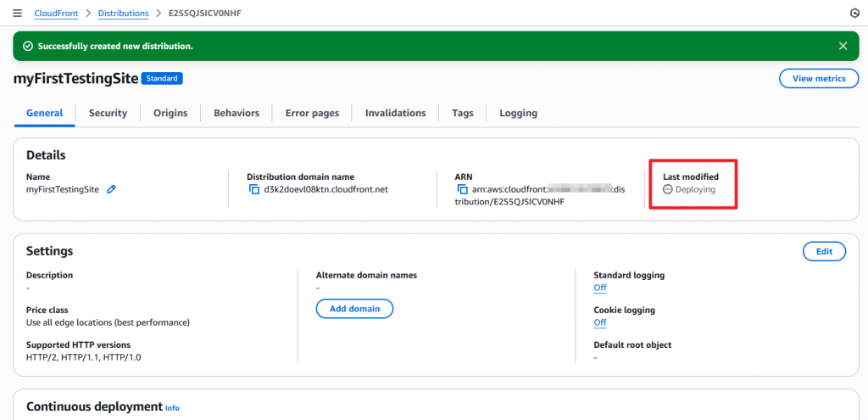The height and width of the screenshot is (420, 868).
Task: Click the Edit button in Settings
Action: point(824,251)
